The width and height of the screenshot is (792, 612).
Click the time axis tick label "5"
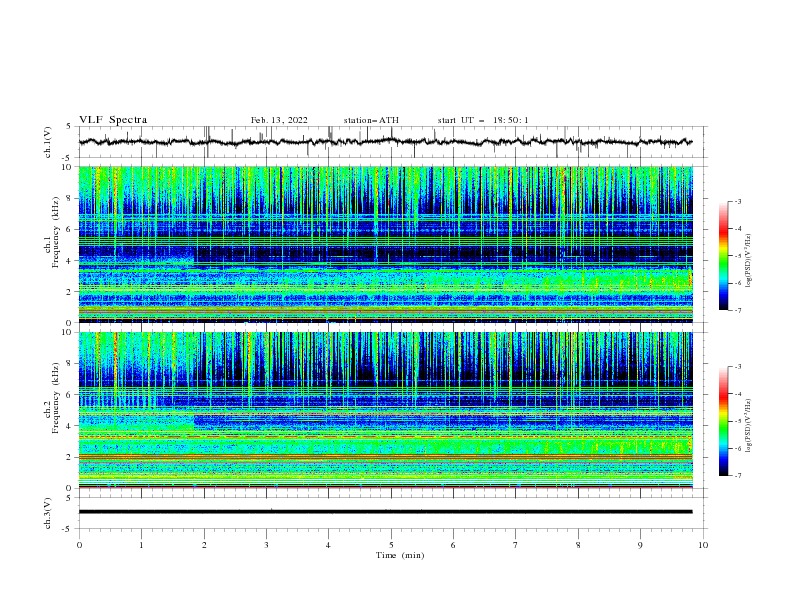tap(391, 545)
